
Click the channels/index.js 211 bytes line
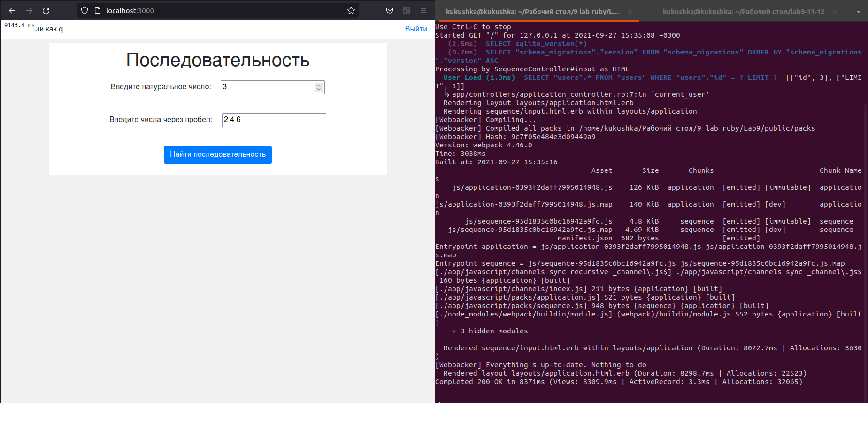click(578, 289)
